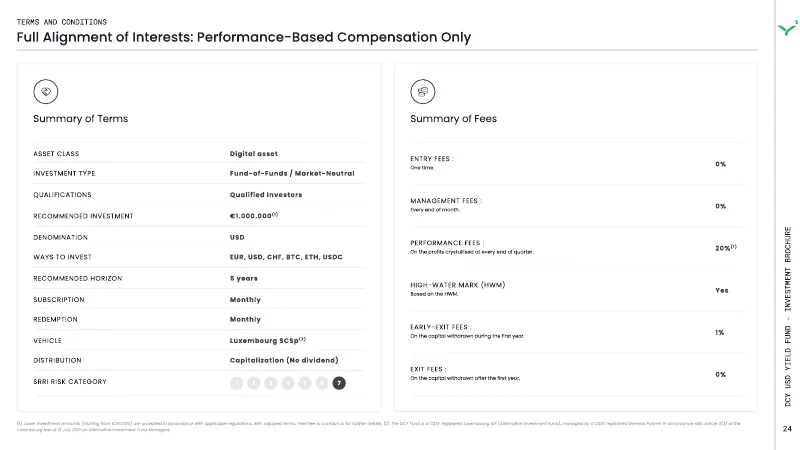
Task: Click the Luxembourg SCSp vehicle value
Action: (267, 340)
